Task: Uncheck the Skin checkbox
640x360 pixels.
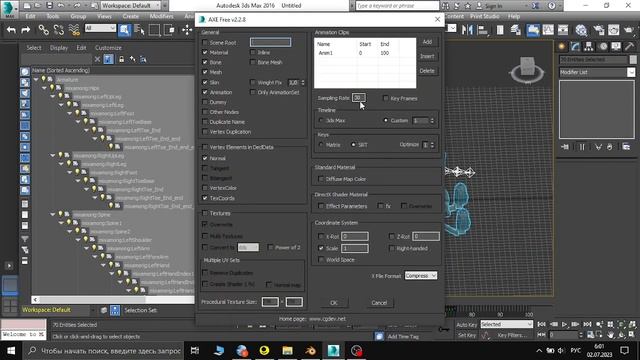Action: [x=205, y=82]
